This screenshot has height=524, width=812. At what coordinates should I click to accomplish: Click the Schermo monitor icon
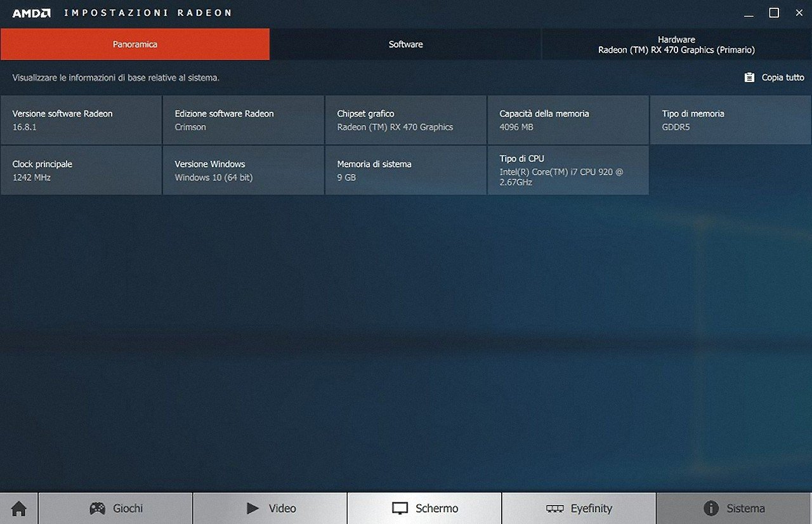point(400,509)
